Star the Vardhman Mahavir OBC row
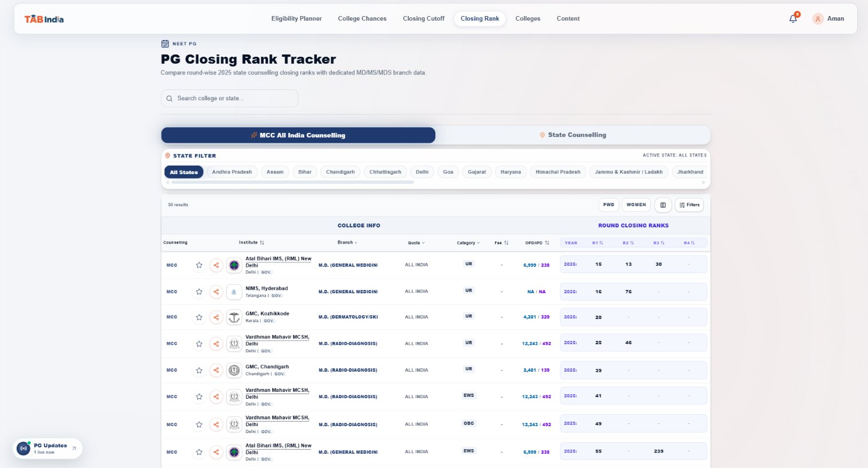The width and height of the screenshot is (868, 468). [x=199, y=424]
